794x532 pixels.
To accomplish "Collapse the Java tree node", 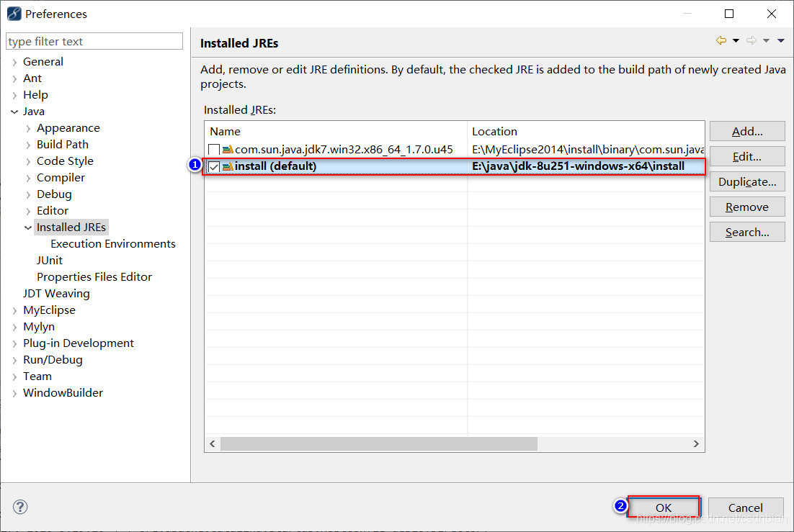I will [14, 112].
